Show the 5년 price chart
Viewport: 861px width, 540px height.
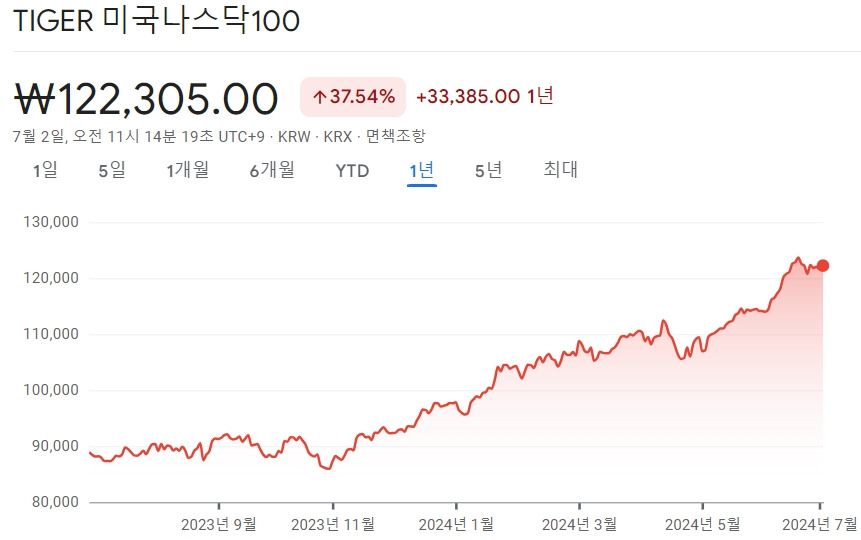[489, 170]
